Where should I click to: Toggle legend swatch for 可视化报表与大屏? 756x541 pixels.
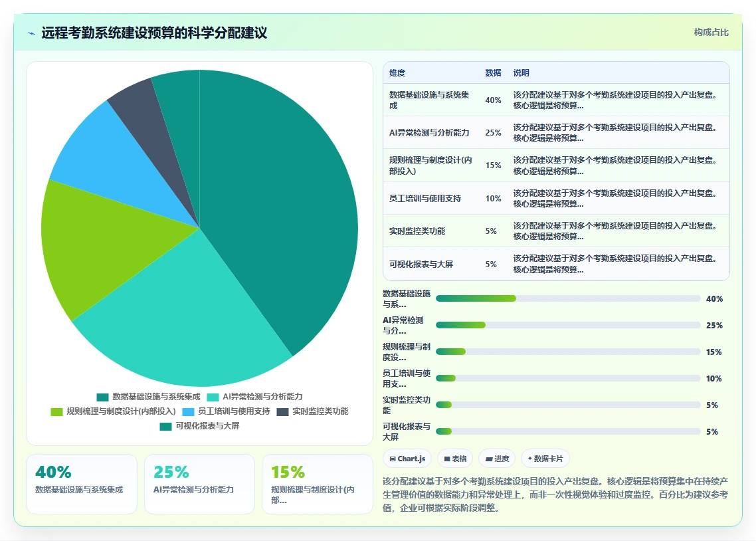[165, 426]
